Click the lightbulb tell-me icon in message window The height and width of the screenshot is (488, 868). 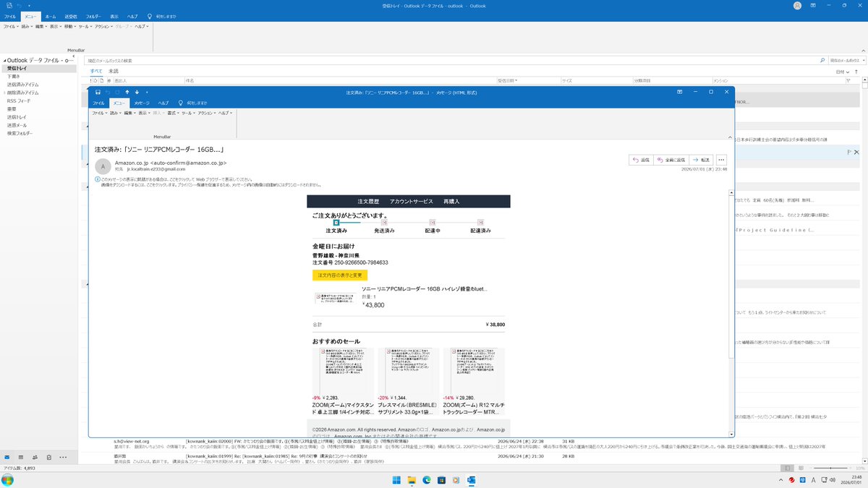coord(180,103)
